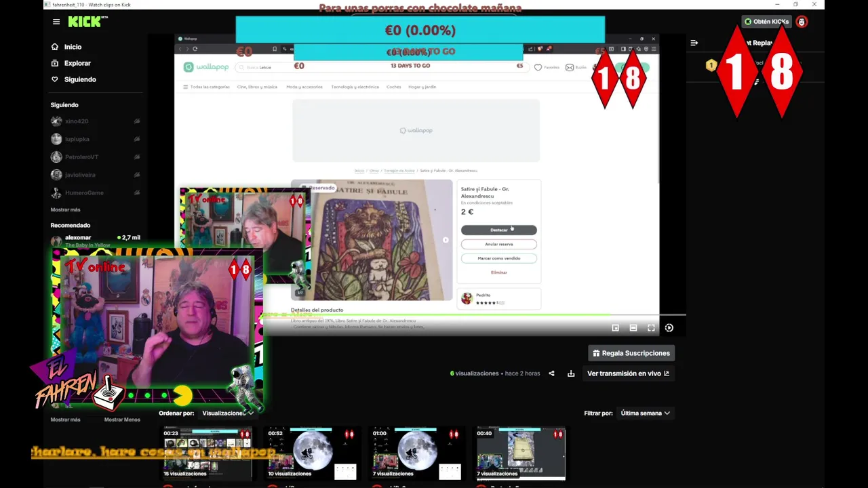Toggle theater mode in player

(633, 328)
